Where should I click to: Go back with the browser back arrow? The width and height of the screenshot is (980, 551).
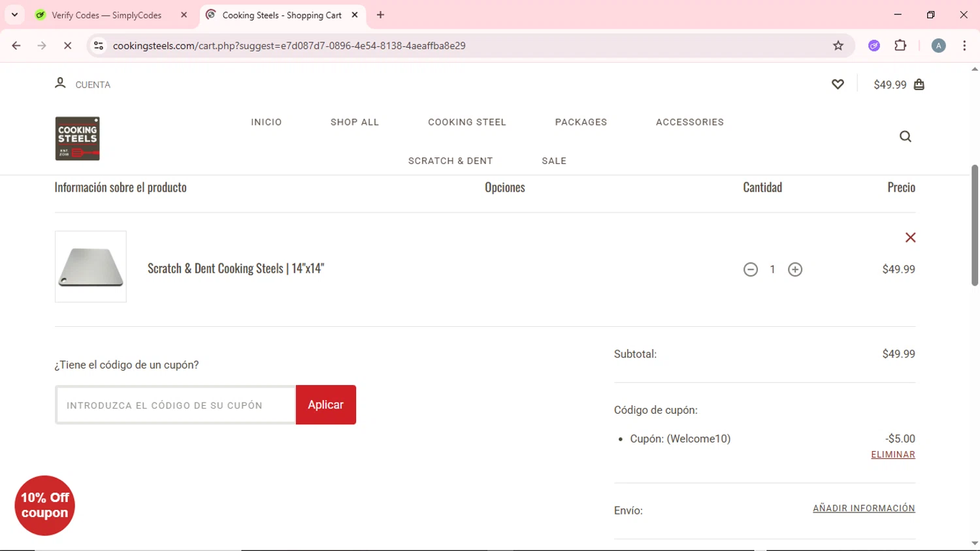tap(16, 46)
